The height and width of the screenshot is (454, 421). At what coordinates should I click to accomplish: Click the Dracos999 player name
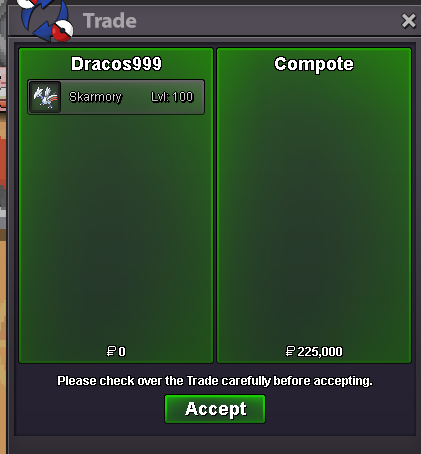coord(116,64)
